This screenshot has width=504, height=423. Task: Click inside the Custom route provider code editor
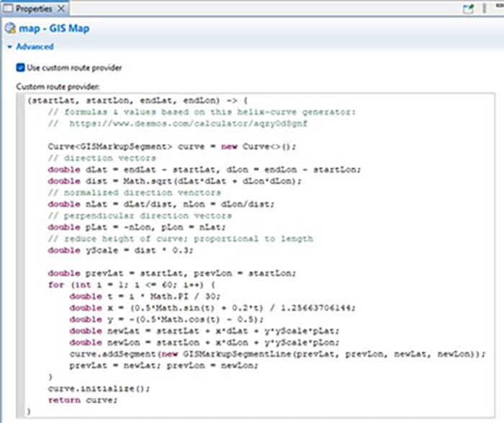pos(256,255)
